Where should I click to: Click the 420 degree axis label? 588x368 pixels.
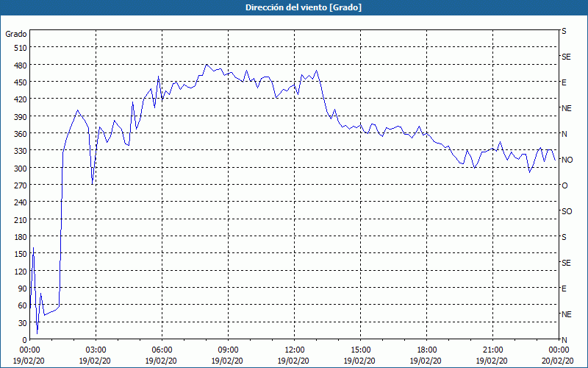pyautogui.click(x=21, y=99)
